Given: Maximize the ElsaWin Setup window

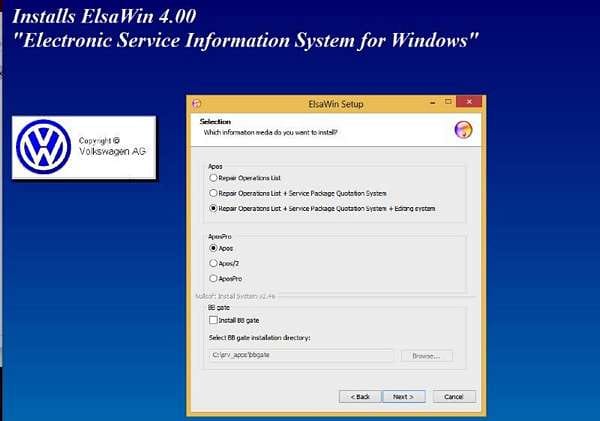Looking at the screenshot, I should [x=455, y=102].
